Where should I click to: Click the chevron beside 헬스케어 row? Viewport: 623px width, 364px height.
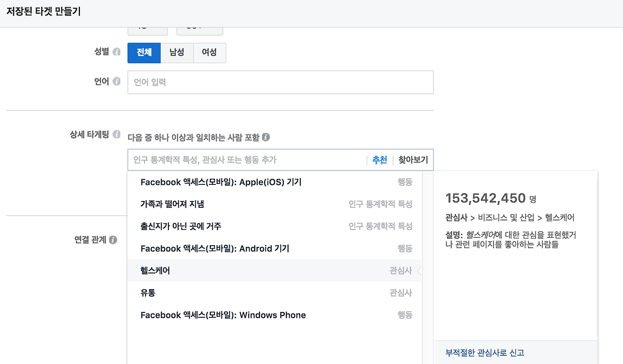[x=420, y=270]
